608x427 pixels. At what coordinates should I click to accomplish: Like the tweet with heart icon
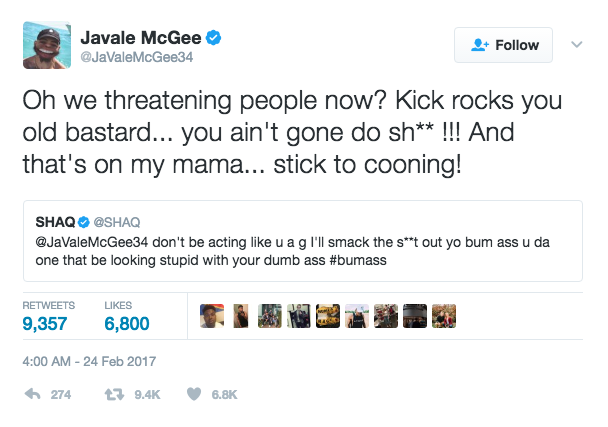point(195,394)
